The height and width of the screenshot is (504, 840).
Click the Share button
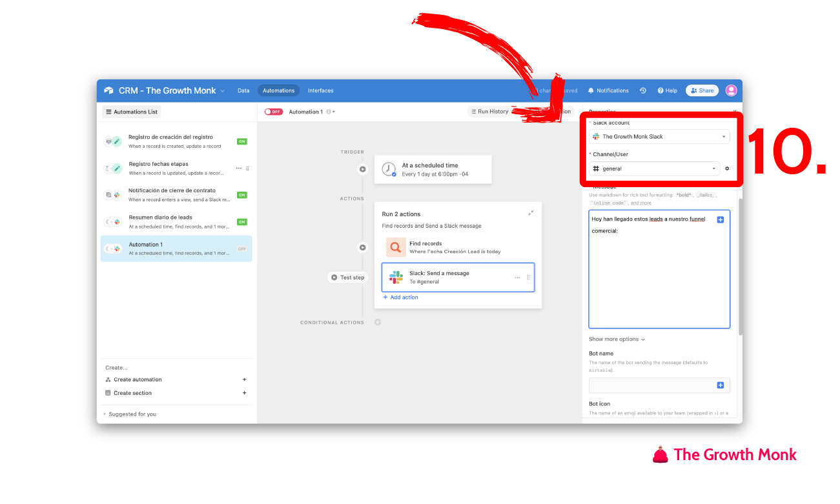[702, 91]
